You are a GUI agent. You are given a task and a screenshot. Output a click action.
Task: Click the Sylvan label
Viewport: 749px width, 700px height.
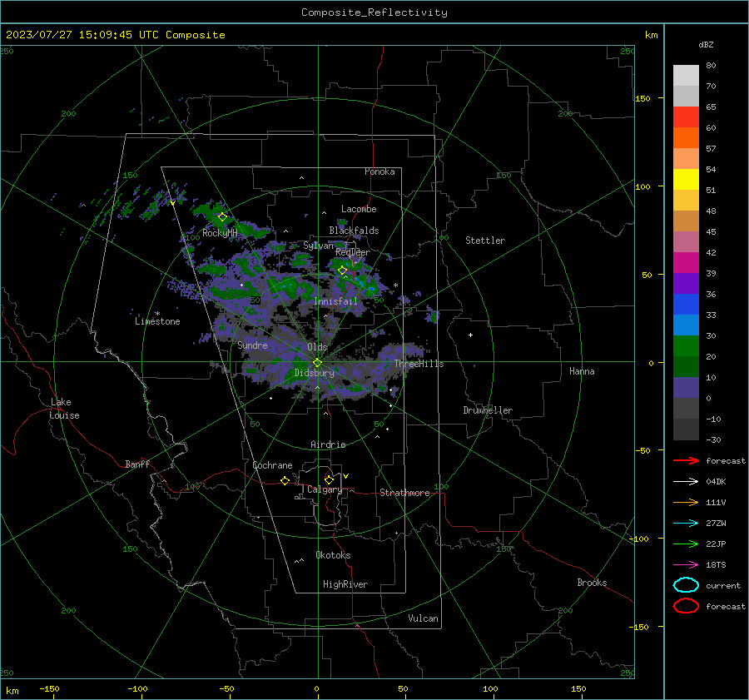click(318, 246)
